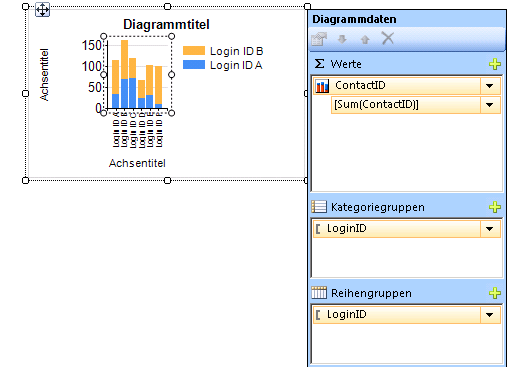Click the Sigma icon next to Werte
This screenshot has width=507, height=367.
click(319, 63)
